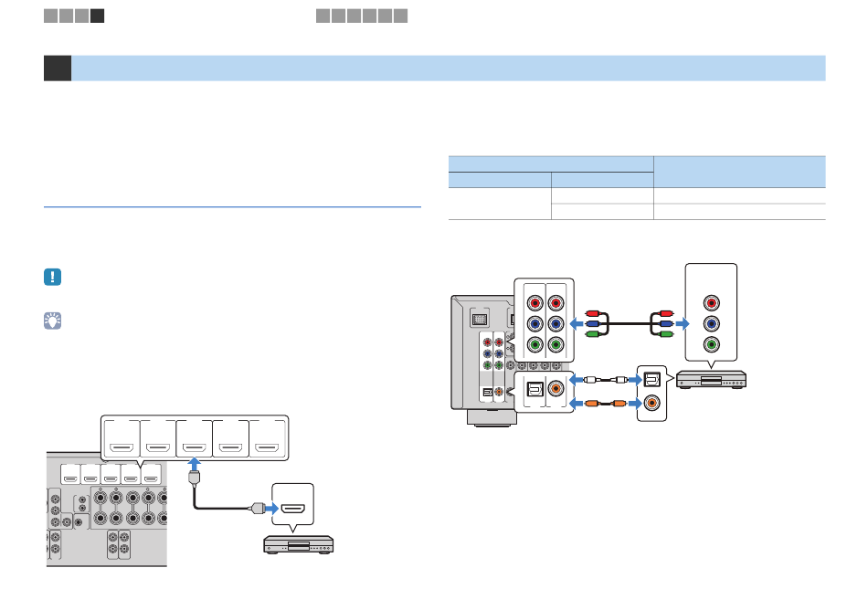
Task: Click the orange coaxial jack in the player's callout
Action: [x=652, y=403]
